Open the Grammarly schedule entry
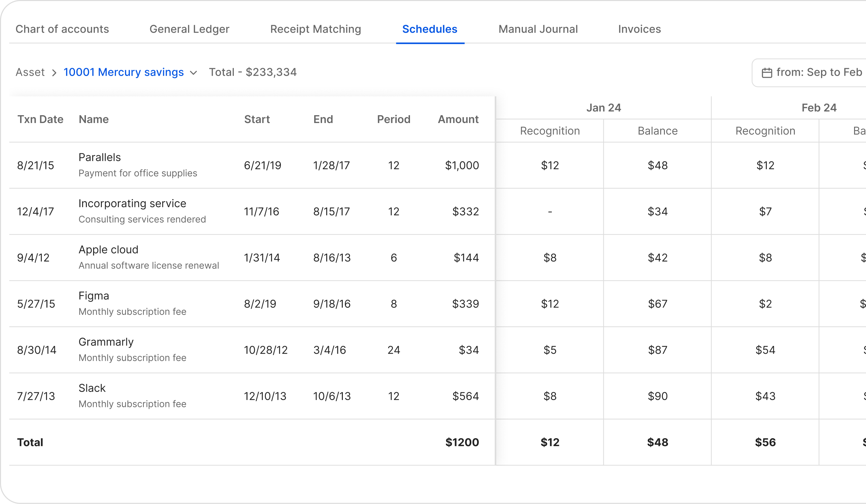The height and width of the screenshot is (504, 866). 106,342
